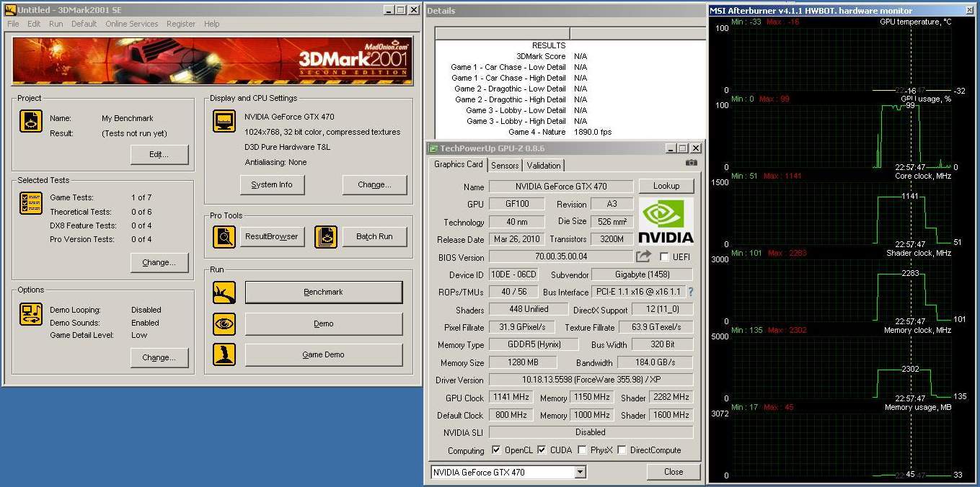
Task: Toggle the DirectCompute checkbox
Action: pos(622,450)
